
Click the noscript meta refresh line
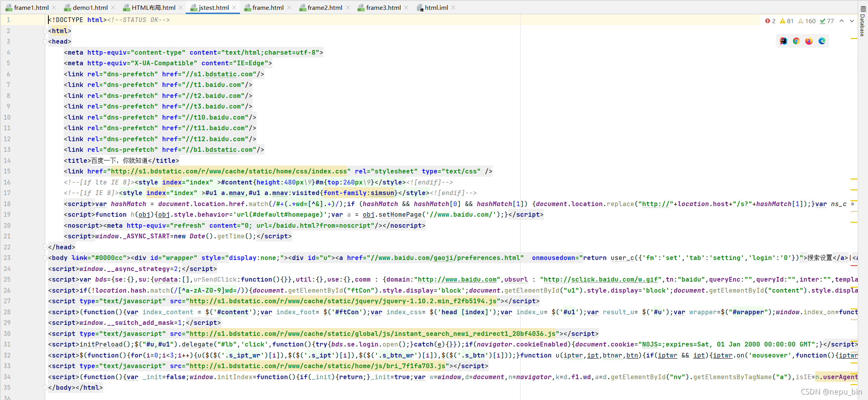(245, 225)
